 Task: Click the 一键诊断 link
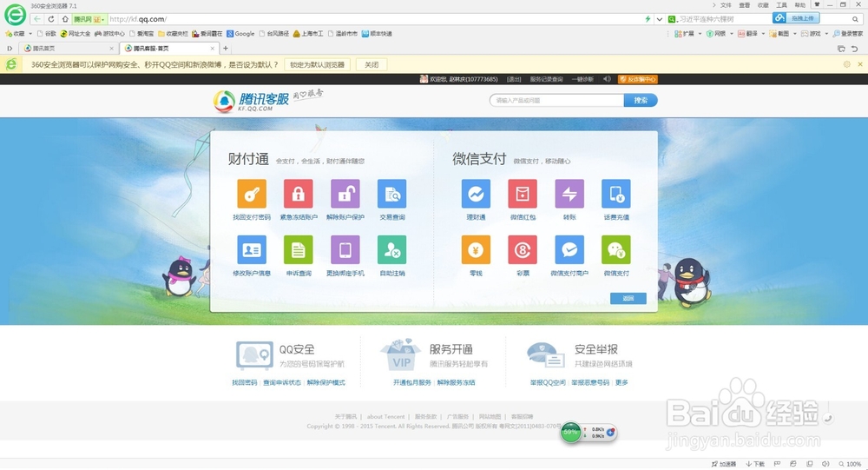point(583,79)
